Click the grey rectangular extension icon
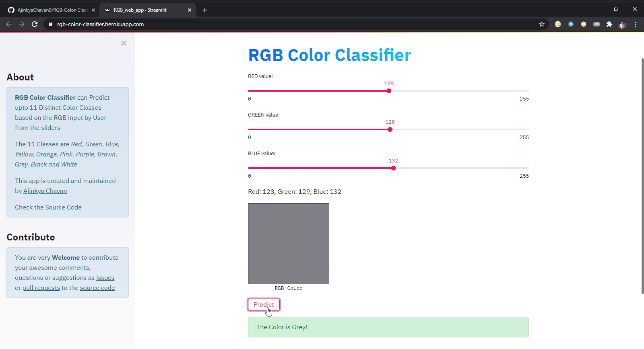This screenshot has height=349, width=644. pyautogui.click(x=597, y=24)
